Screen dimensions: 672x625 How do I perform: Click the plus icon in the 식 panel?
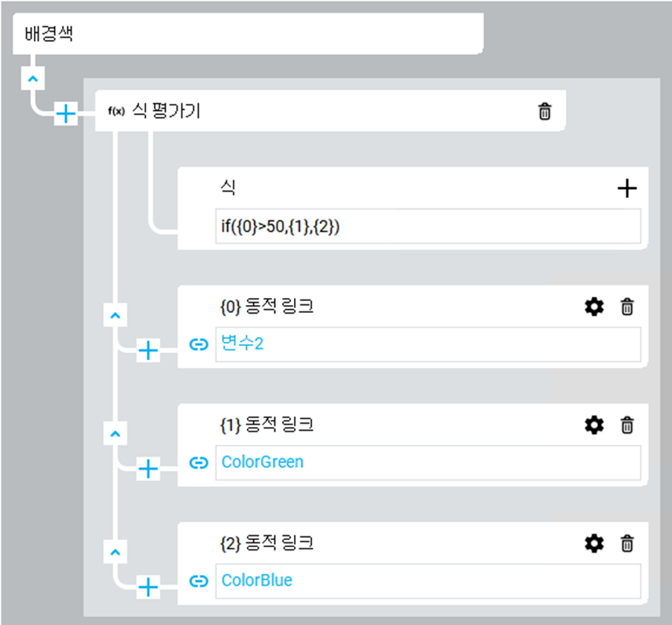click(x=626, y=188)
